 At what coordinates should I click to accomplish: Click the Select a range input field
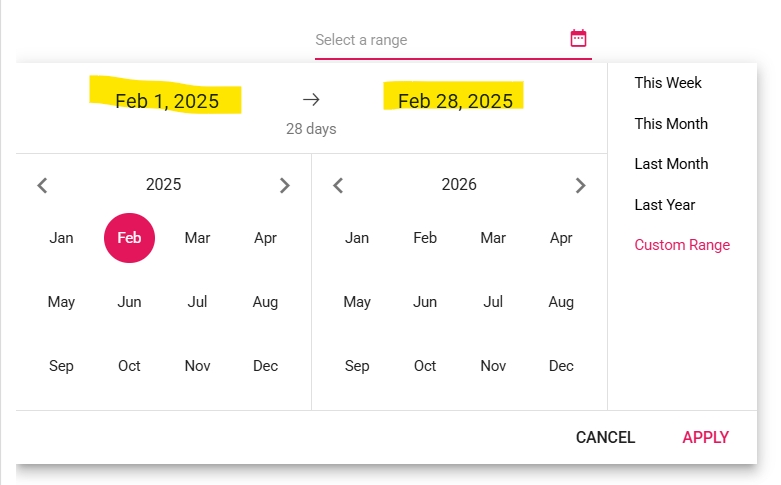(x=438, y=40)
